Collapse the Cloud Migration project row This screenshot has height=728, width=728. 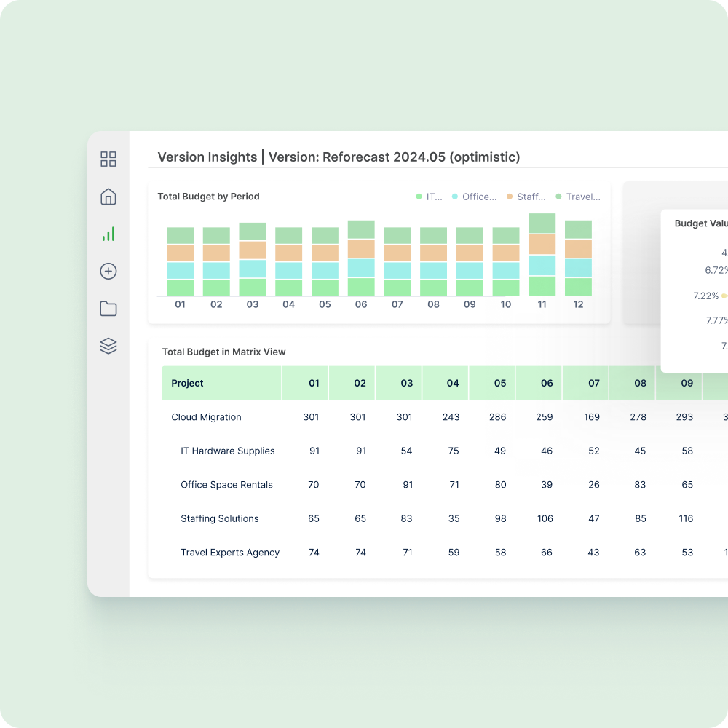point(206,417)
